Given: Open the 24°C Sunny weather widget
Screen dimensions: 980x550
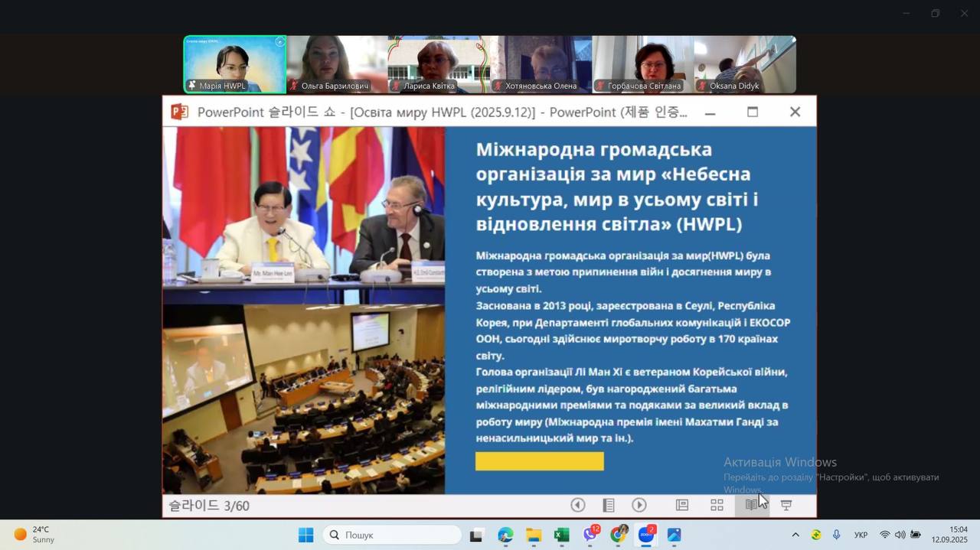Looking at the screenshot, I should tap(34, 535).
